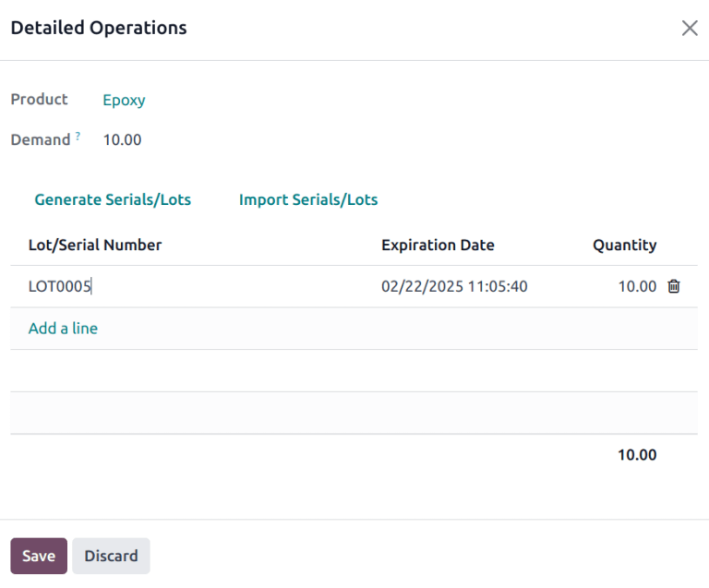Sort by Lot/Serial Number column header
The image size is (709, 588).
pyautogui.click(x=95, y=245)
